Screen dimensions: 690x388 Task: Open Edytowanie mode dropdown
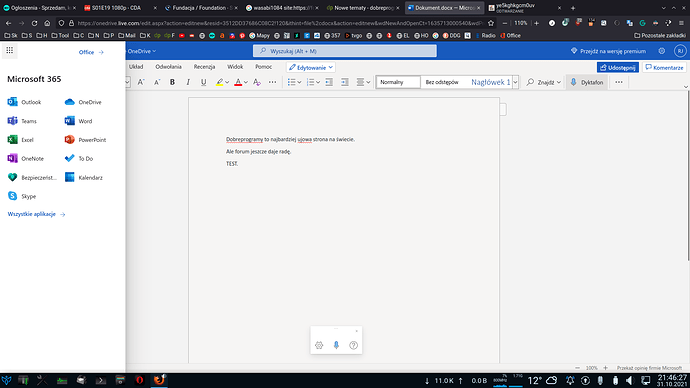[x=311, y=67]
